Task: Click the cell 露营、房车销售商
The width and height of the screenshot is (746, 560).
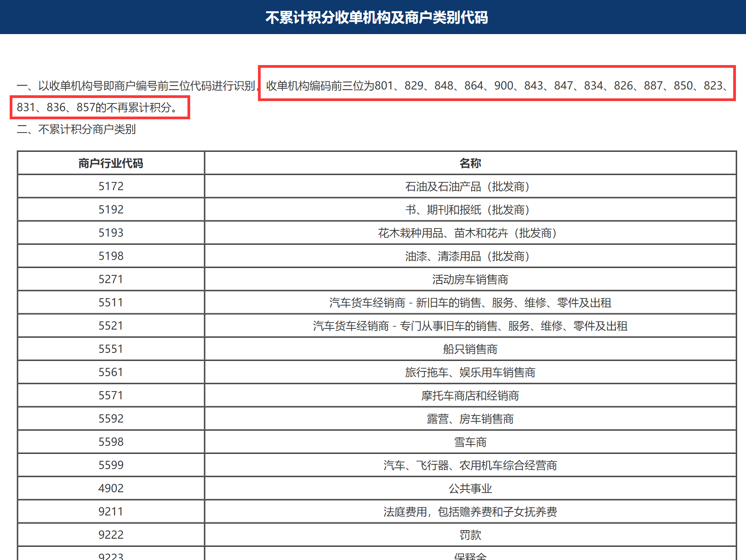Action: click(x=470, y=419)
